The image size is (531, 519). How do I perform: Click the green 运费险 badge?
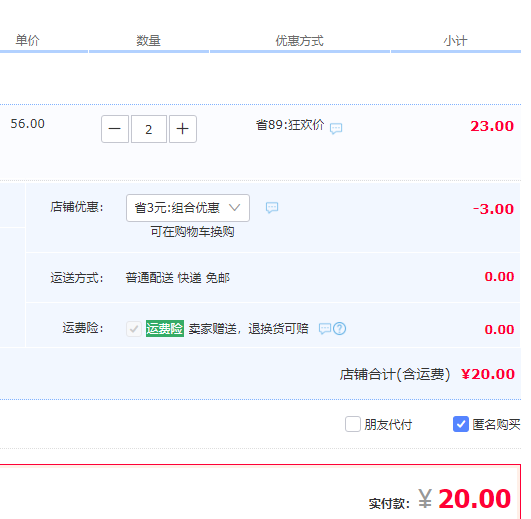point(165,328)
